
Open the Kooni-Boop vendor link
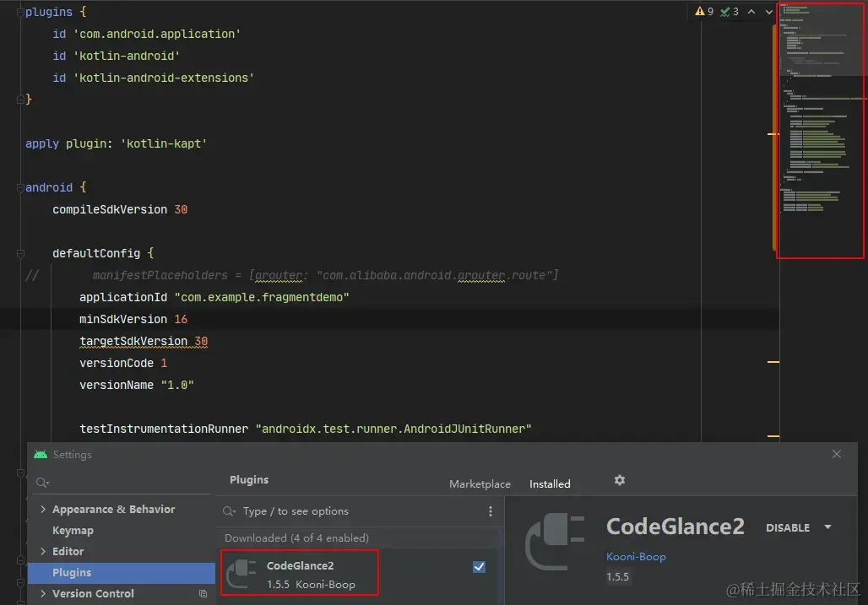pos(636,556)
